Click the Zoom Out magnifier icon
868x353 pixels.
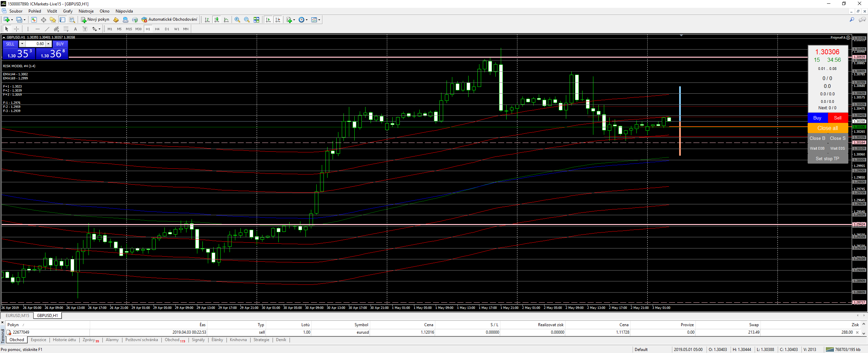247,20
